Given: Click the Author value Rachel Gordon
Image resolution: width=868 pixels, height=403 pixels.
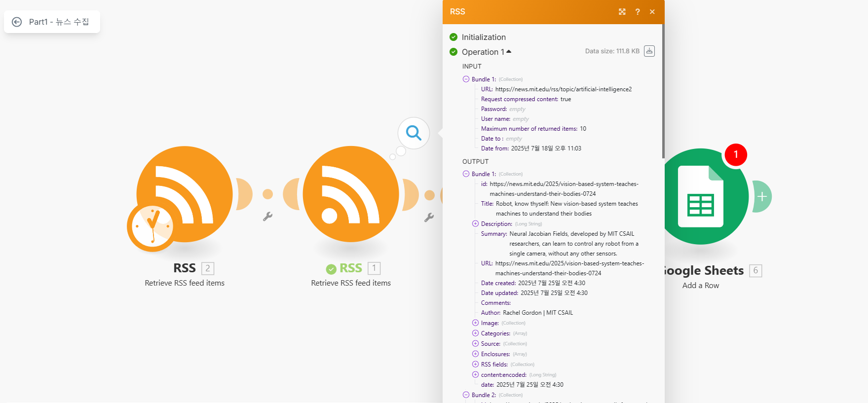Looking at the screenshot, I should pos(538,313).
